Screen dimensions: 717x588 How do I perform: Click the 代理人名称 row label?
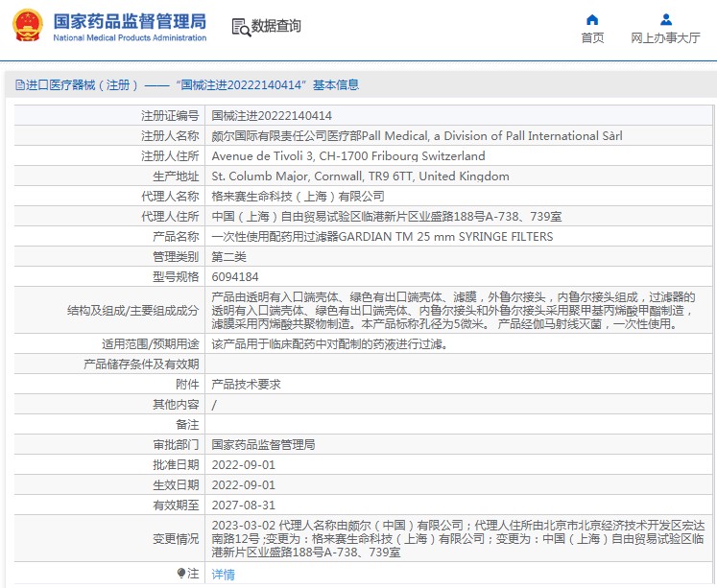(x=170, y=196)
